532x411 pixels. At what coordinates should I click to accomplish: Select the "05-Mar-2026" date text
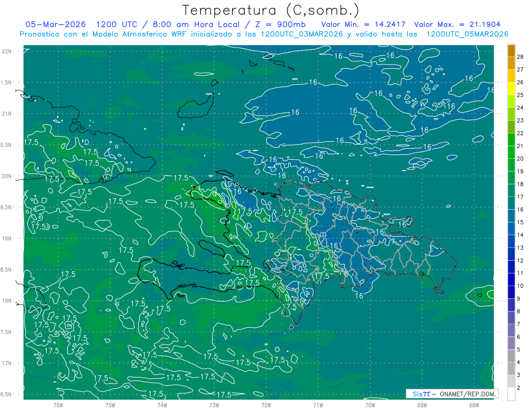(56, 24)
